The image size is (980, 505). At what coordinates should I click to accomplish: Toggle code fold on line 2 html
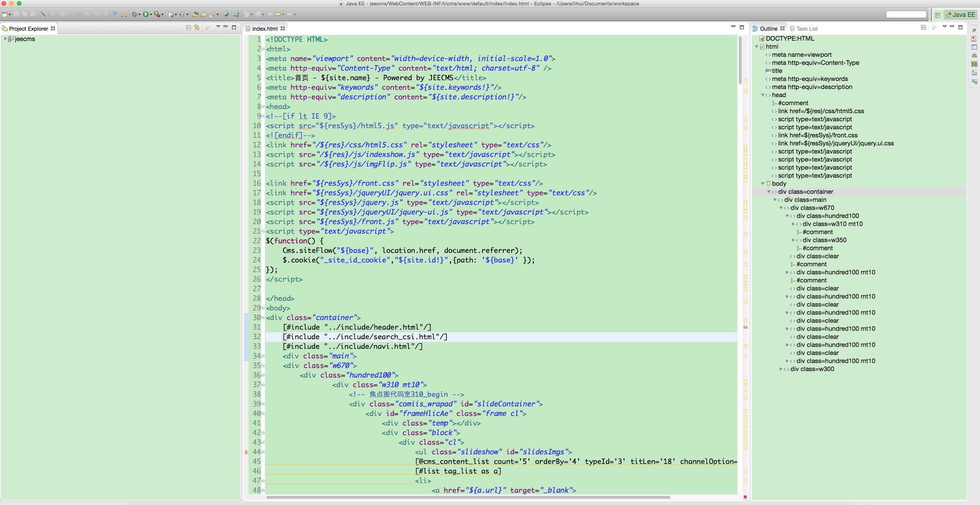click(263, 49)
